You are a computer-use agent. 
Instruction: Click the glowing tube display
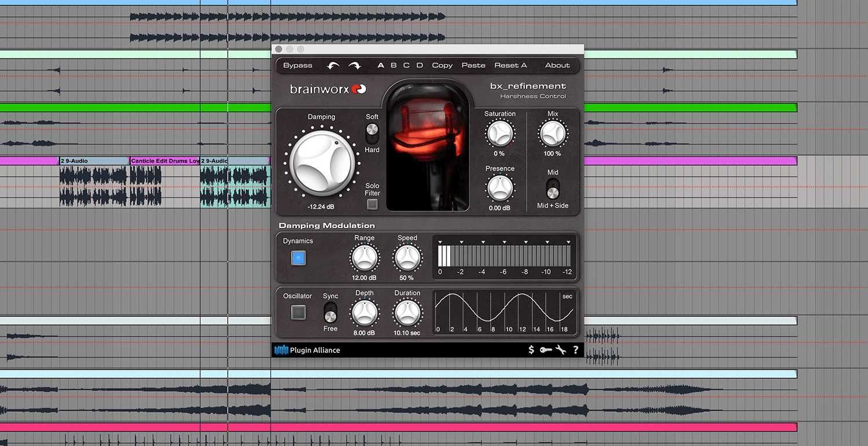[x=428, y=146]
